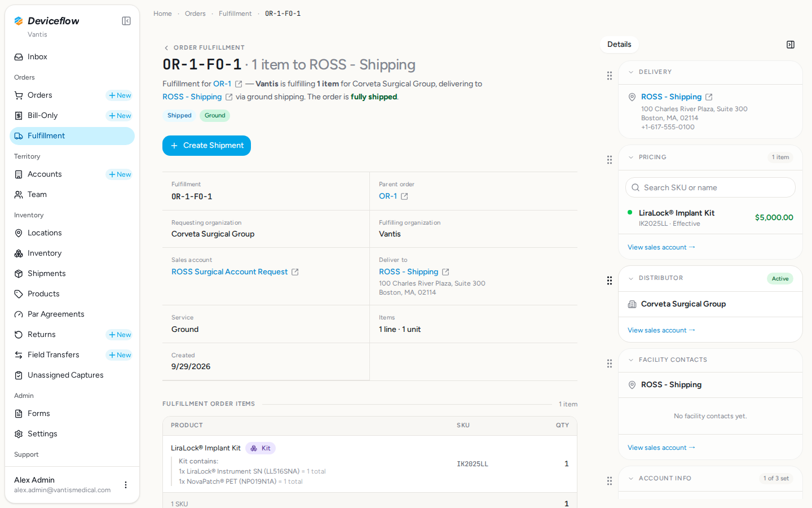Click Create Shipment button

pos(206,146)
